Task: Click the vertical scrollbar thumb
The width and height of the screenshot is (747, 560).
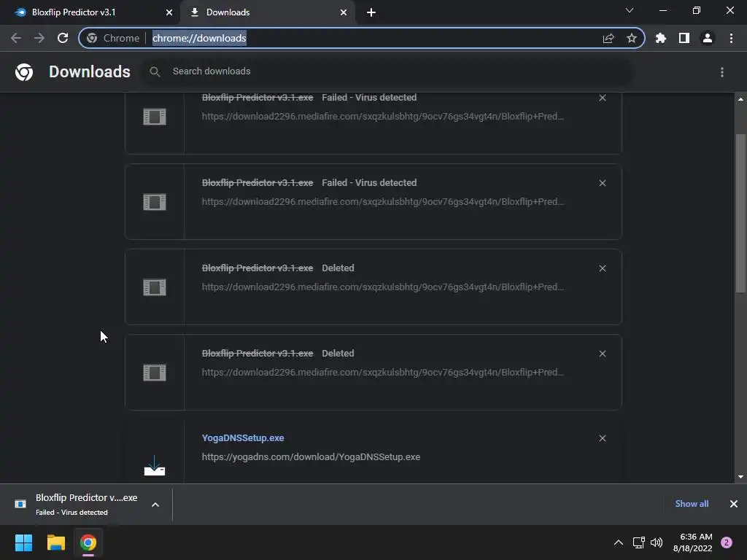Action: coord(741,214)
